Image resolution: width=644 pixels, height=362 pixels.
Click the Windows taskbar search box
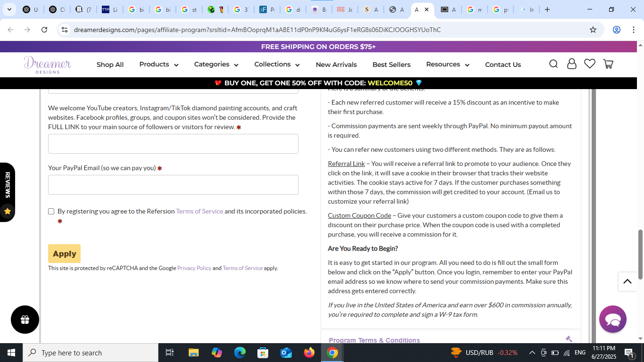click(x=91, y=353)
